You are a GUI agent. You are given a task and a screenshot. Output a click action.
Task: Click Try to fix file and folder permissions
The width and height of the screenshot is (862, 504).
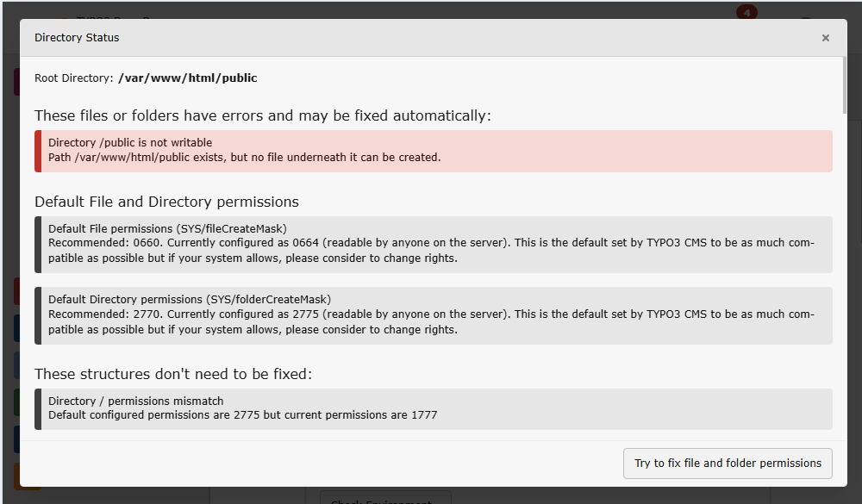coord(728,464)
